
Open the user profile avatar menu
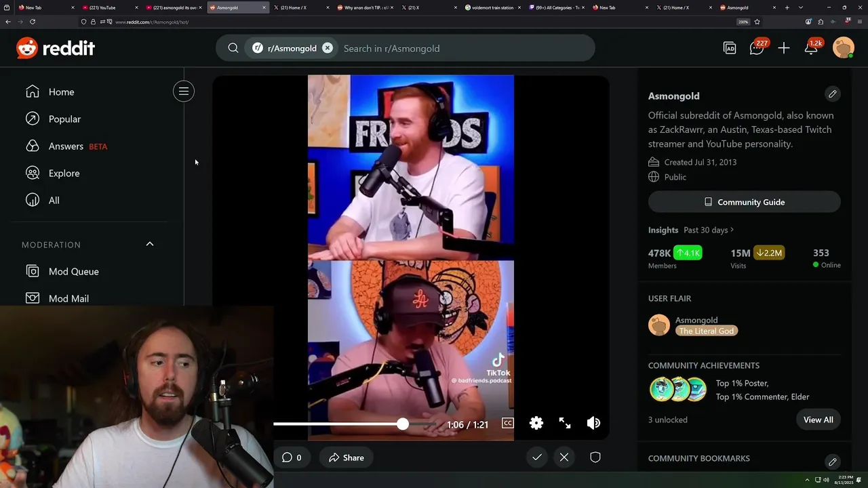pyautogui.click(x=844, y=47)
